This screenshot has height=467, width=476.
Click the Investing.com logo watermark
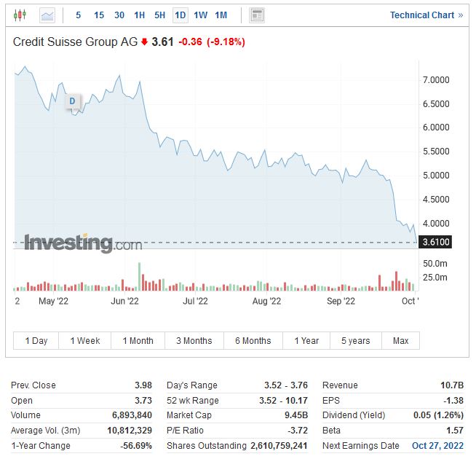82,242
